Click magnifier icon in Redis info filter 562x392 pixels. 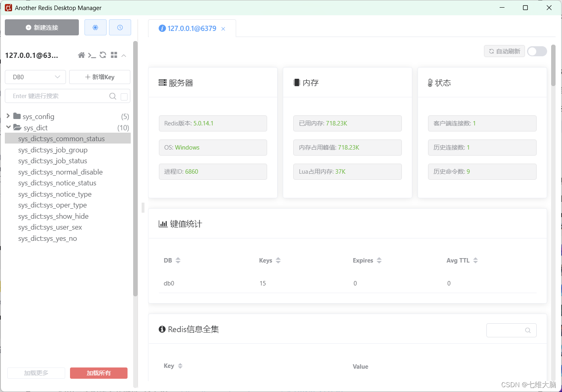(528, 330)
